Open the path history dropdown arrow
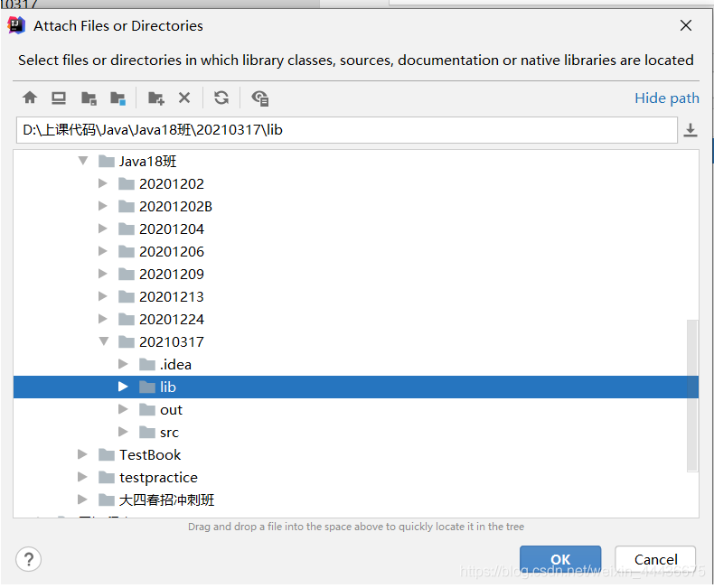 pos(691,130)
